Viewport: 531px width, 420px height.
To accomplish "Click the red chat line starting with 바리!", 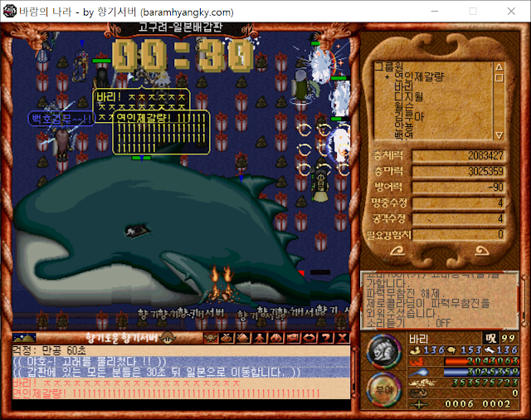I will 126,383.
